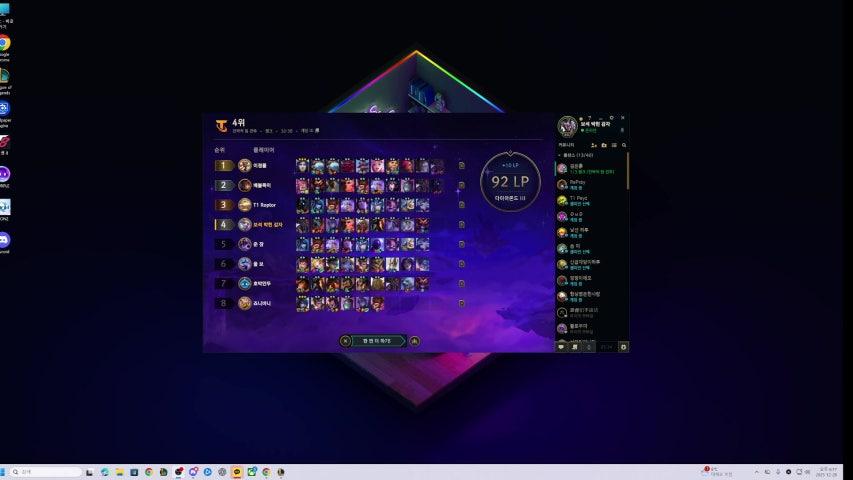Open the chat bubble icon in social footer
853x480 pixels.
pos(561,347)
